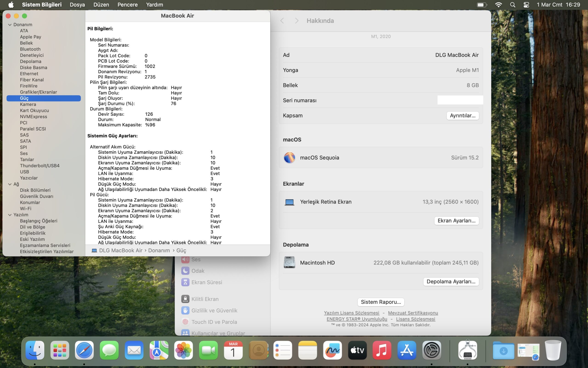The image size is (588, 368).
Task: Click the Ayrıntılar... coverage button
Action: click(x=463, y=116)
